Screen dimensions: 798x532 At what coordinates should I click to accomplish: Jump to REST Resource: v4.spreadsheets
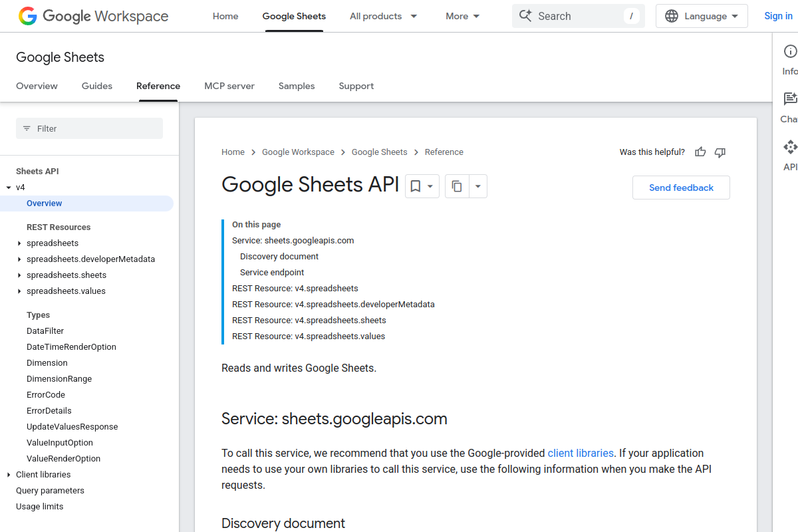295,289
